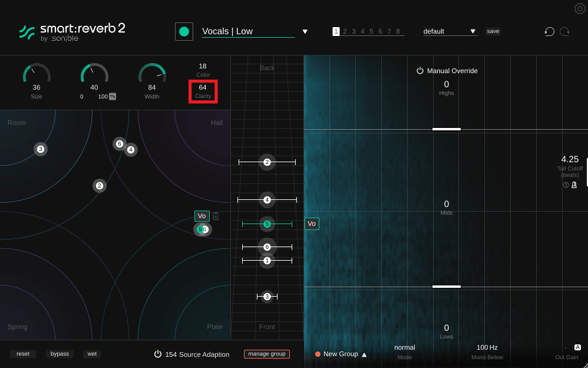
Task: Select node 4 in depth view
Action: pyautogui.click(x=267, y=200)
